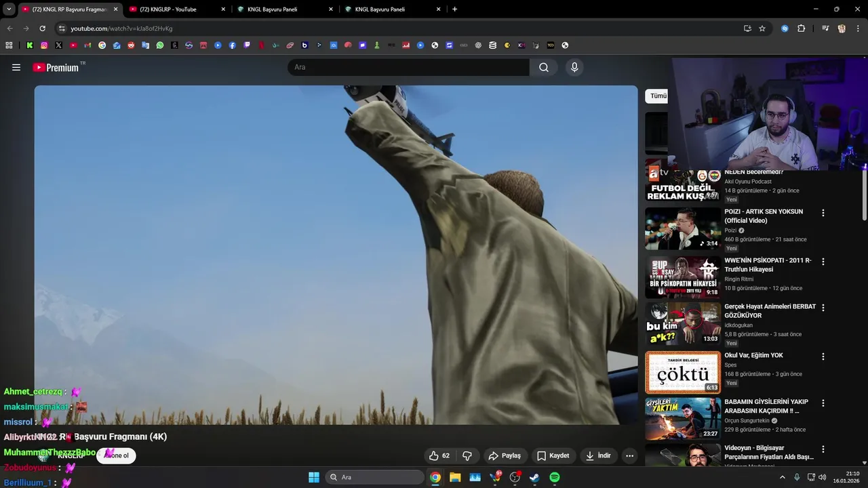Click the page vertical scrollbar
The image size is (868, 488).
pos(865,195)
